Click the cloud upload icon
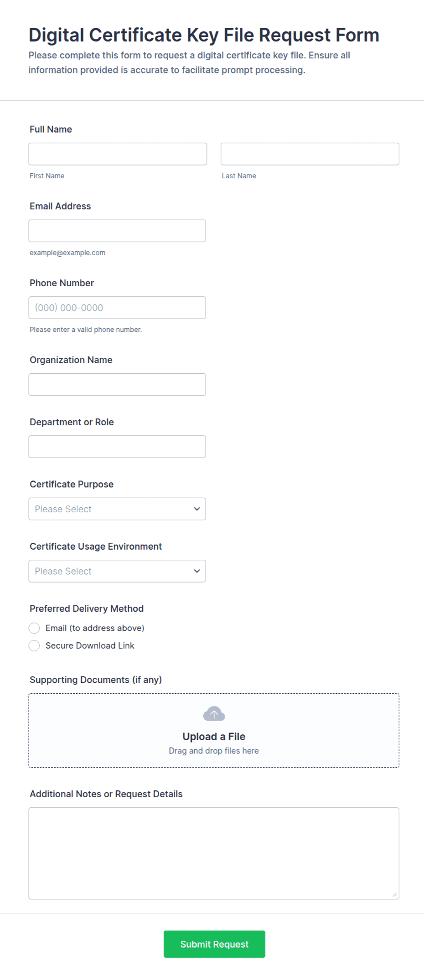This screenshot has width=424, height=980. pos(214,714)
